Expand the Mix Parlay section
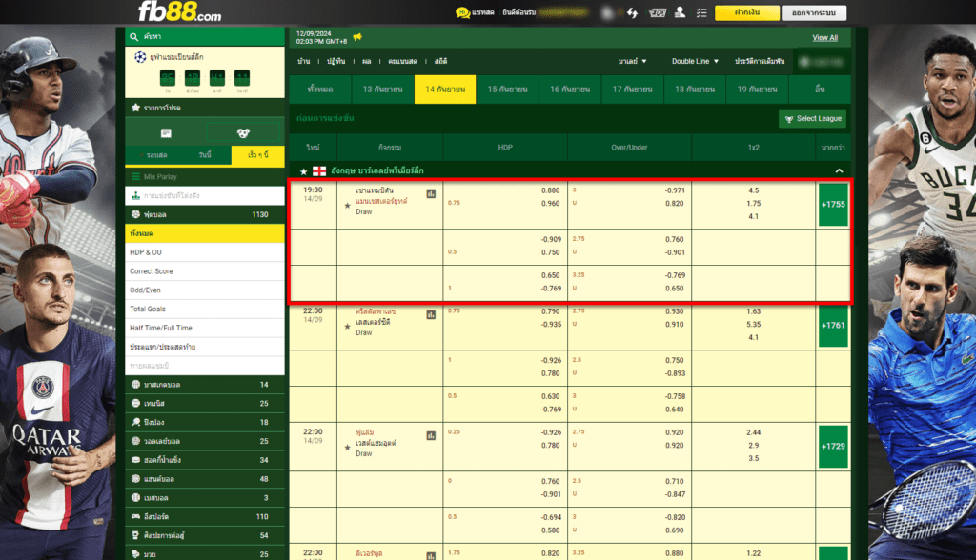 click(205, 177)
